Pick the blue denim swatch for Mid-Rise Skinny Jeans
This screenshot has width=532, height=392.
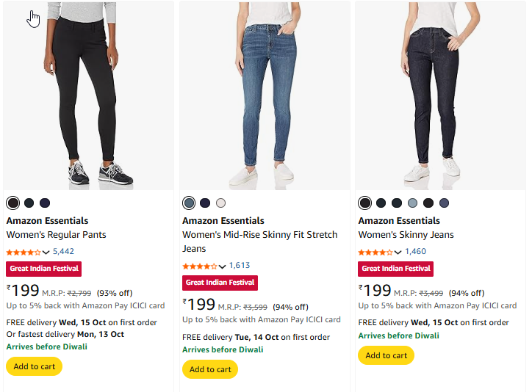pyautogui.click(x=190, y=203)
